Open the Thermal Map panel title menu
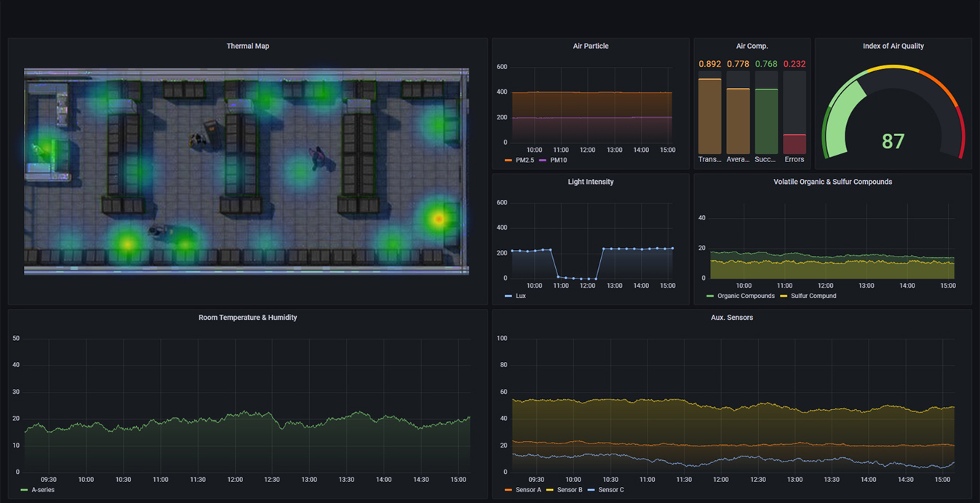 (247, 46)
